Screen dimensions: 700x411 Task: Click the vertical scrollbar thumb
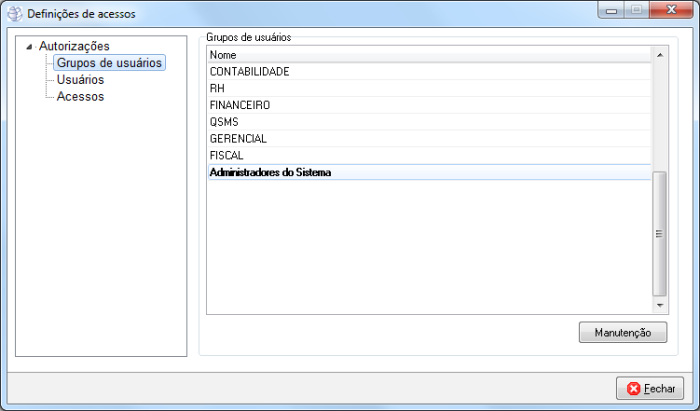659,232
